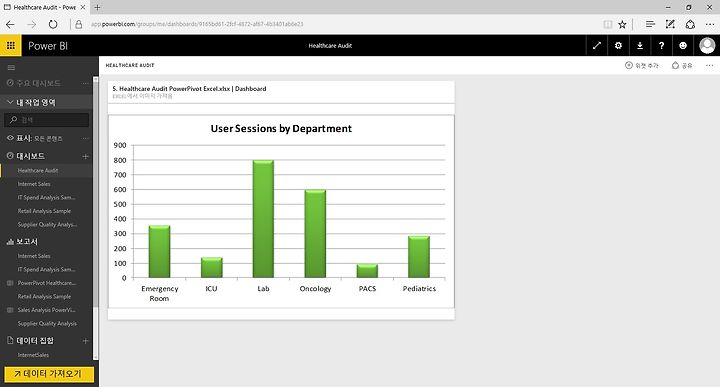This screenshot has width=720, height=387.
Task: Refresh the page in Edge
Action: (x=53, y=24)
